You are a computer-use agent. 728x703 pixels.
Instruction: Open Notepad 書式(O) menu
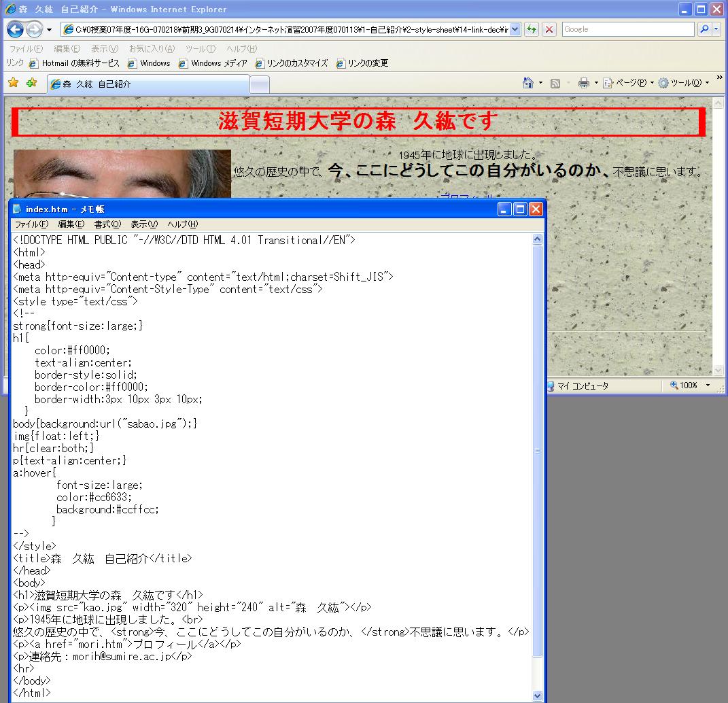click(107, 224)
